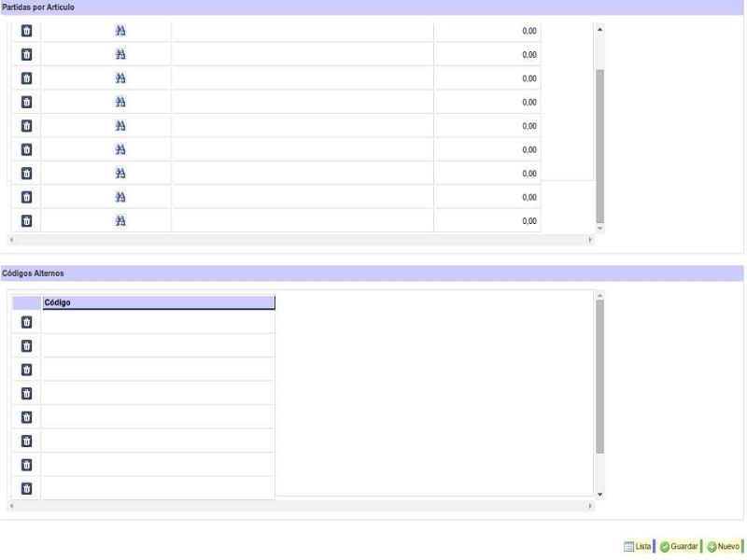This screenshot has height=560, width=747.
Task: Click down arrow on Códigos Alternos vertical scrollbar
Action: coord(599,494)
